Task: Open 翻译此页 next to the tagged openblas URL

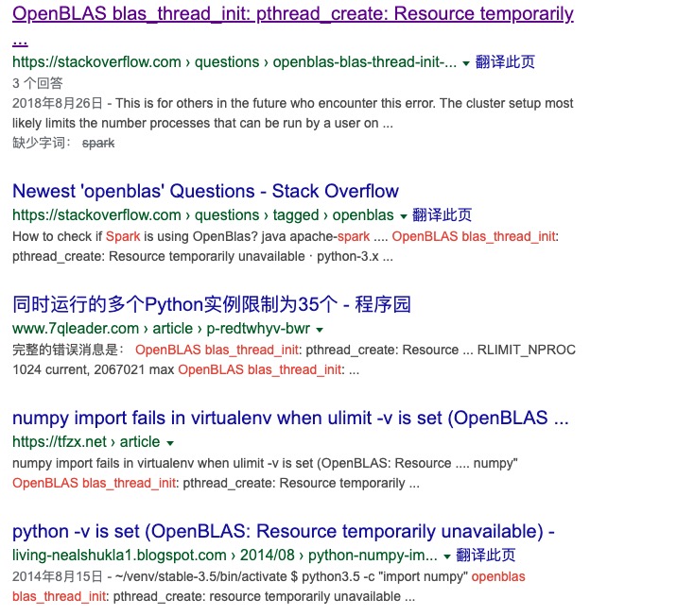Action: tap(443, 214)
